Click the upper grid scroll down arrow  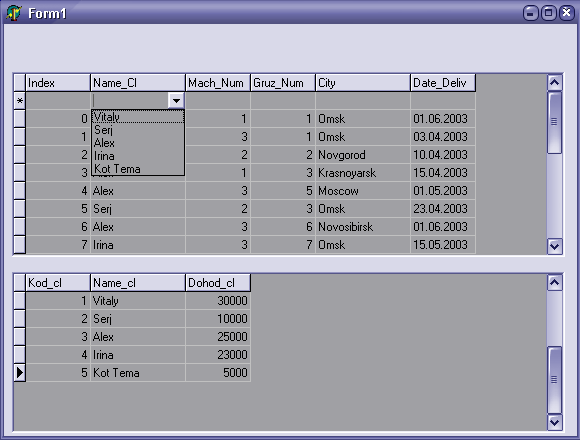554,246
